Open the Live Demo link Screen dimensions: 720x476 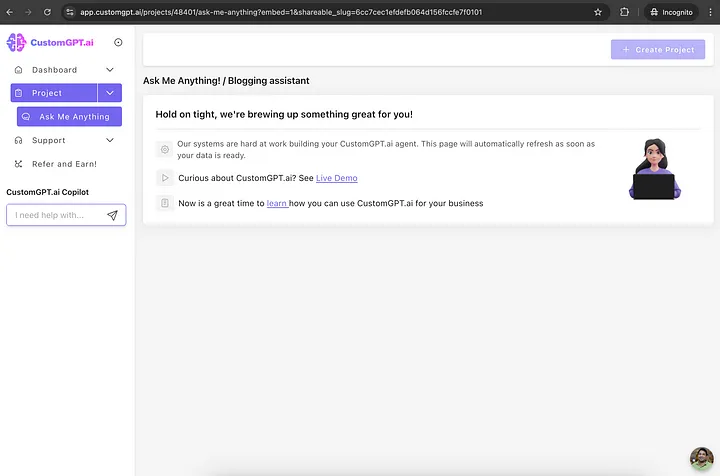pos(337,178)
